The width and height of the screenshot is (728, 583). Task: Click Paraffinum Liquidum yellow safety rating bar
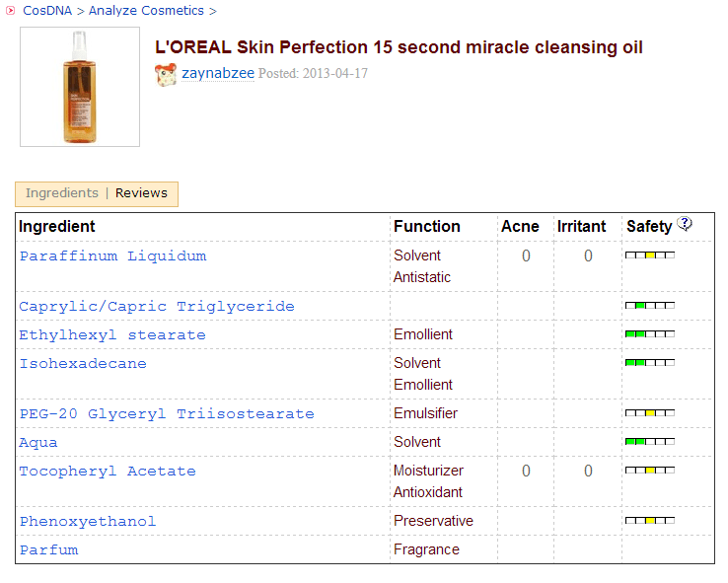pyautogui.click(x=650, y=255)
